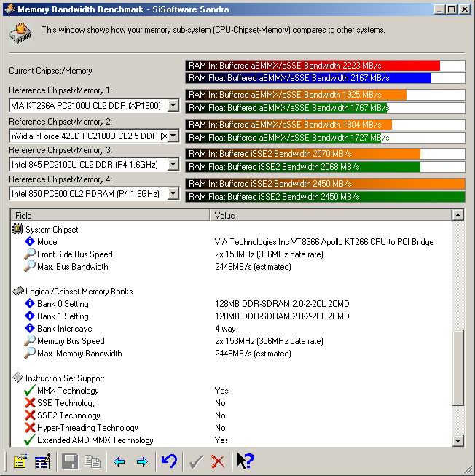Click the floppy disk save icon
The height and width of the screenshot is (476, 475).
coord(70,461)
